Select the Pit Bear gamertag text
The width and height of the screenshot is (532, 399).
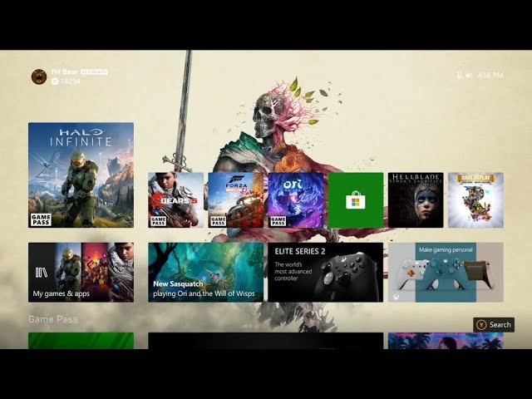(x=65, y=72)
